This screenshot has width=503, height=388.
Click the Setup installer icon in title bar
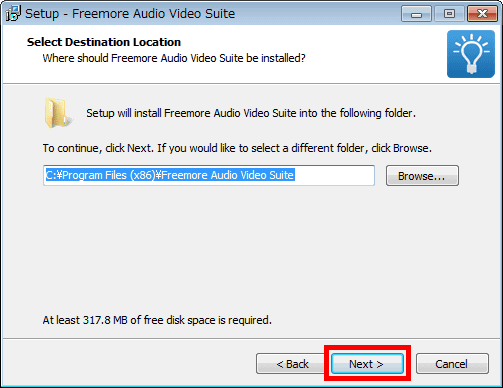[x=13, y=13]
